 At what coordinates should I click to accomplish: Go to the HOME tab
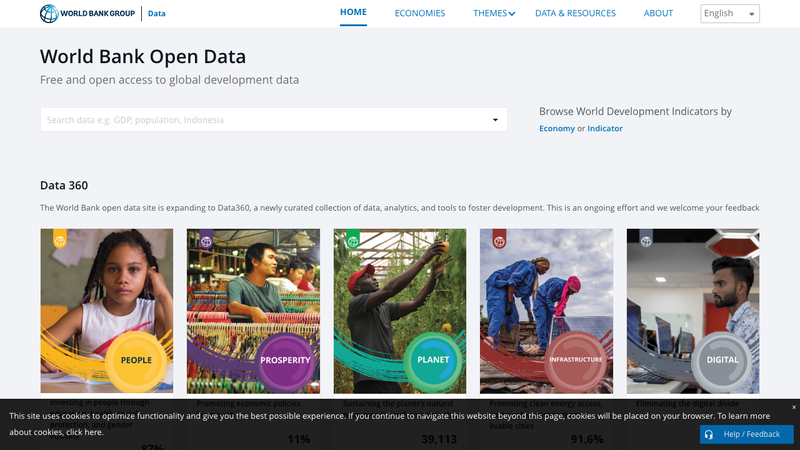tap(353, 12)
